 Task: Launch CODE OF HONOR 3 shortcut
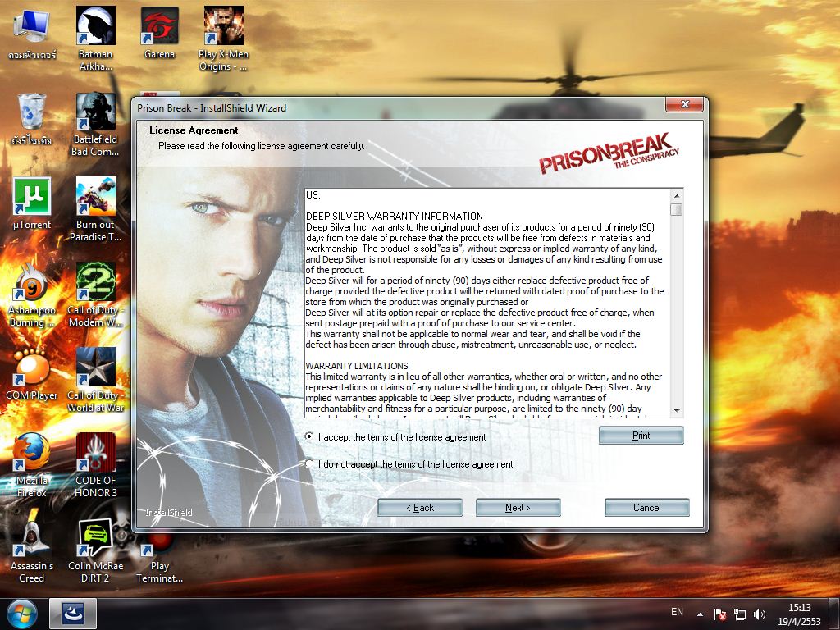(x=95, y=465)
